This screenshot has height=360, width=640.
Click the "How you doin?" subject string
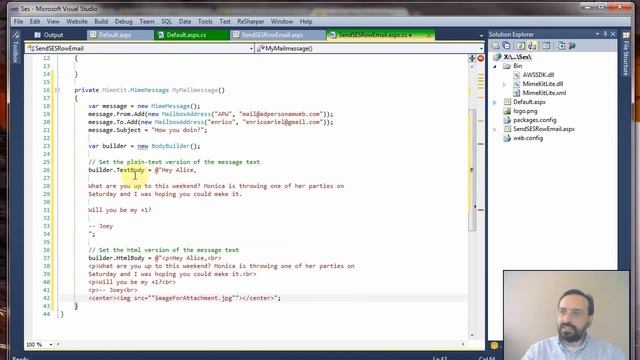[x=178, y=130]
